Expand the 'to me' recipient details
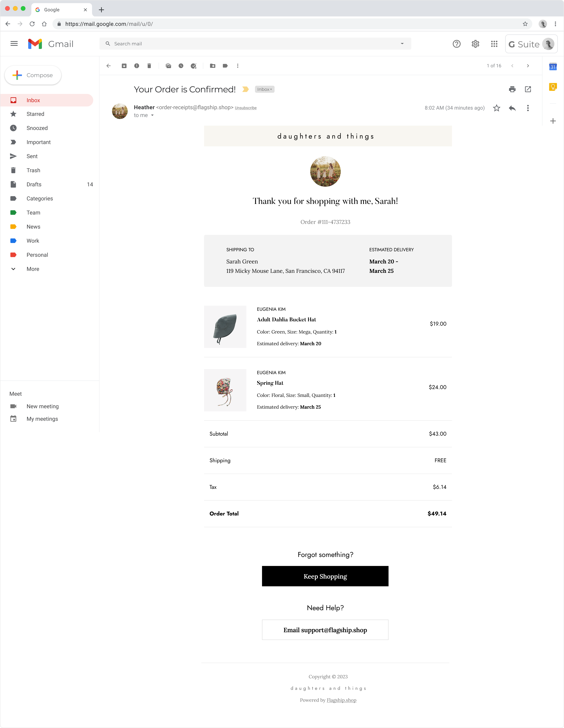 (x=152, y=115)
